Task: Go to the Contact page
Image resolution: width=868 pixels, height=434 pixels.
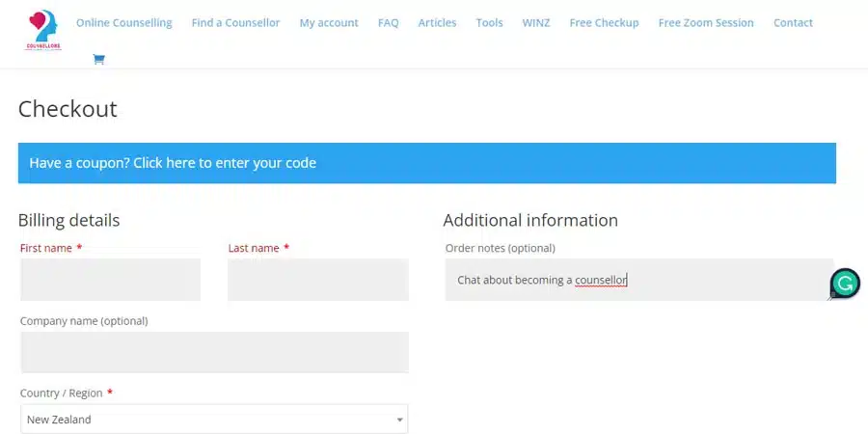Action: (x=793, y=22)
